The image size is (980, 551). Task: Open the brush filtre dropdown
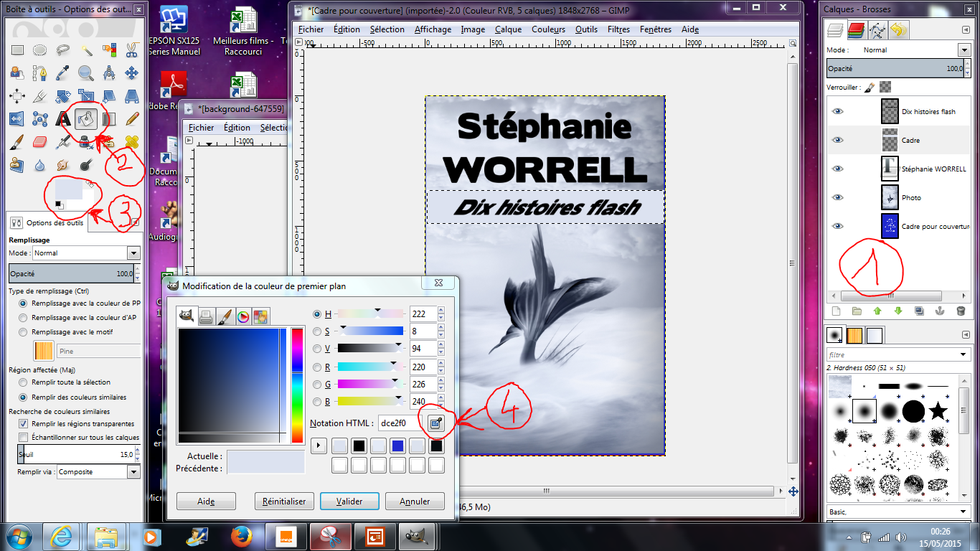[x=964, y=355]
